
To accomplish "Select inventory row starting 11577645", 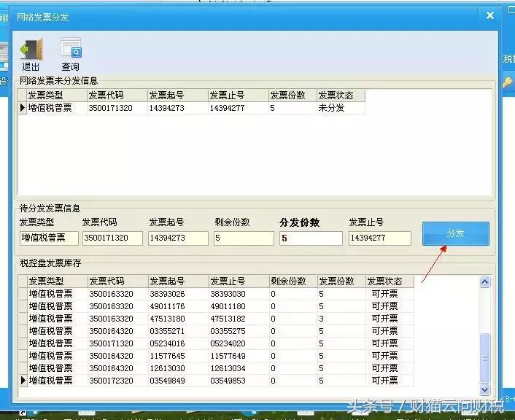I will point(216,356).
